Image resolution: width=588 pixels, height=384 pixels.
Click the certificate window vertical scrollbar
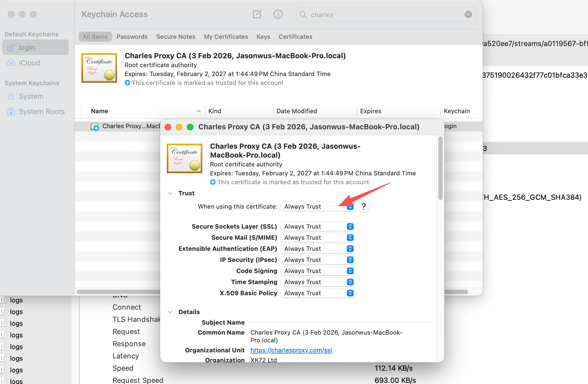click(440, 168)
